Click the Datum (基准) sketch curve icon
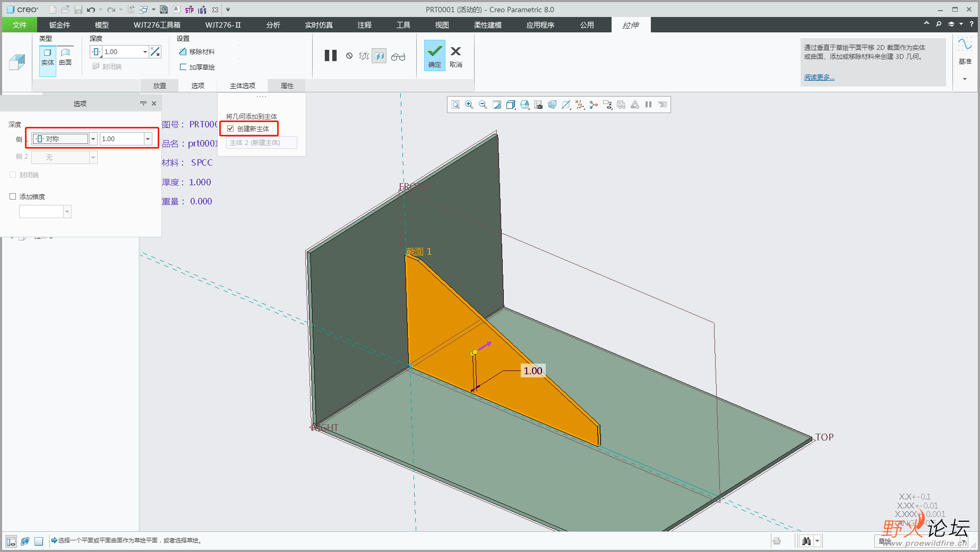980x552 pixels. 965,45
